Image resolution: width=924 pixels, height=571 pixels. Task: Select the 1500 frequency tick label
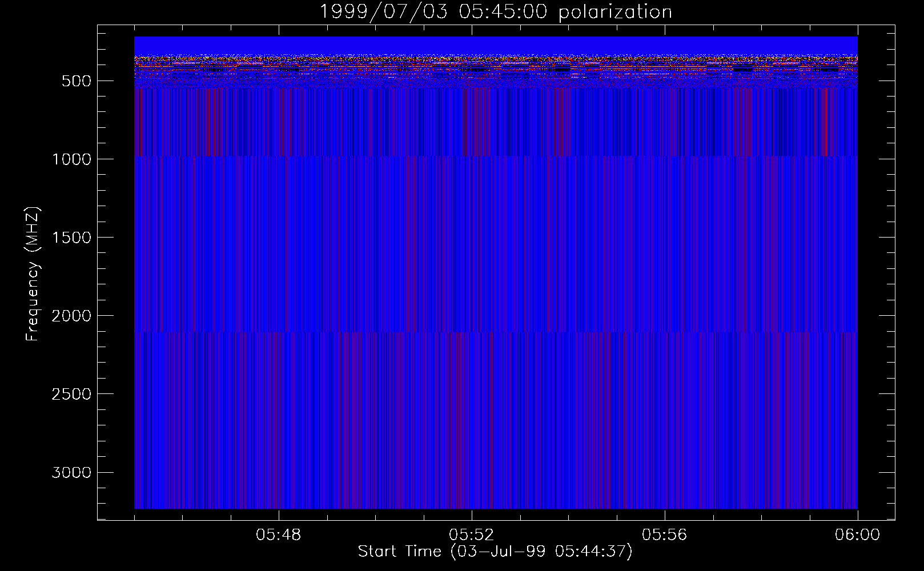click(x=71, y=238)
